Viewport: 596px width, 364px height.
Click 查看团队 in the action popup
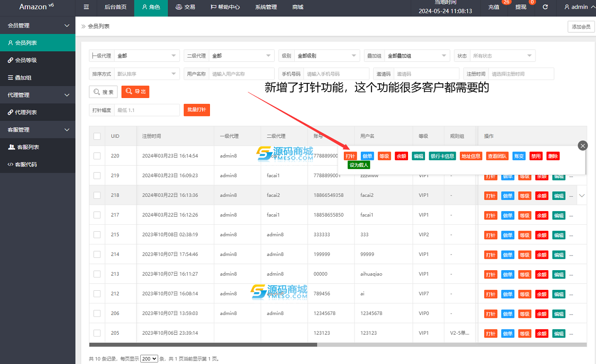tap(497, 156)
